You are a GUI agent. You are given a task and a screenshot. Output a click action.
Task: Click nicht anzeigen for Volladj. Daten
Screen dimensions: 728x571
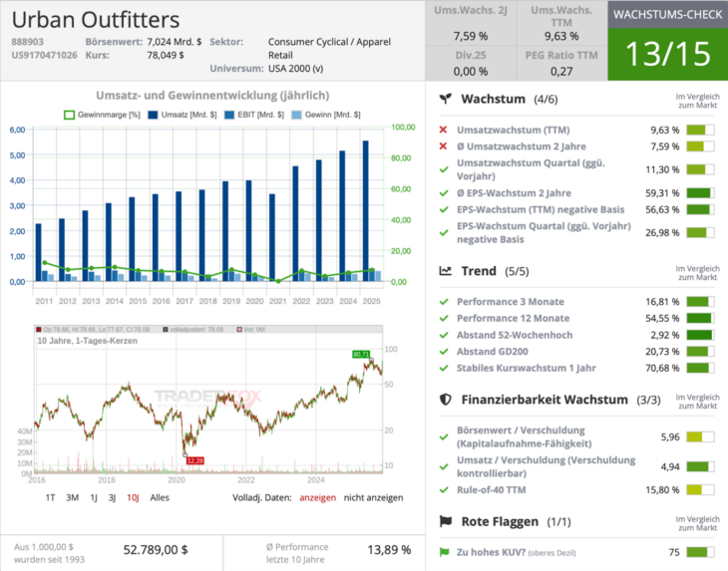pyautogui.click(x=372, y=497)
